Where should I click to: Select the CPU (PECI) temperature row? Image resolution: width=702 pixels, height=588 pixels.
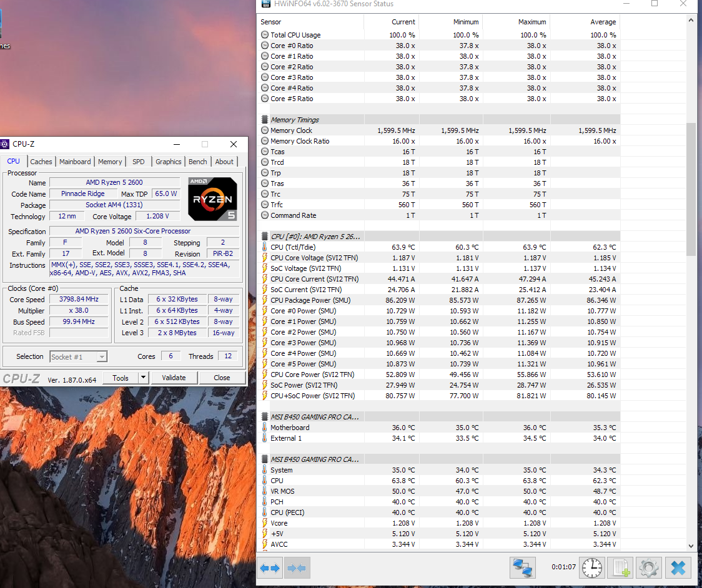click(438, 512)
